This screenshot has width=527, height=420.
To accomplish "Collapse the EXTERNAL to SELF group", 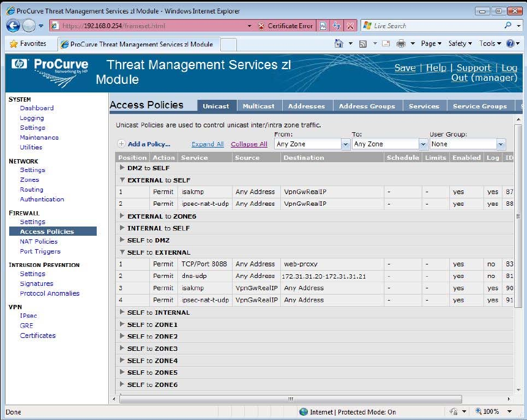I will click(122, 180).
